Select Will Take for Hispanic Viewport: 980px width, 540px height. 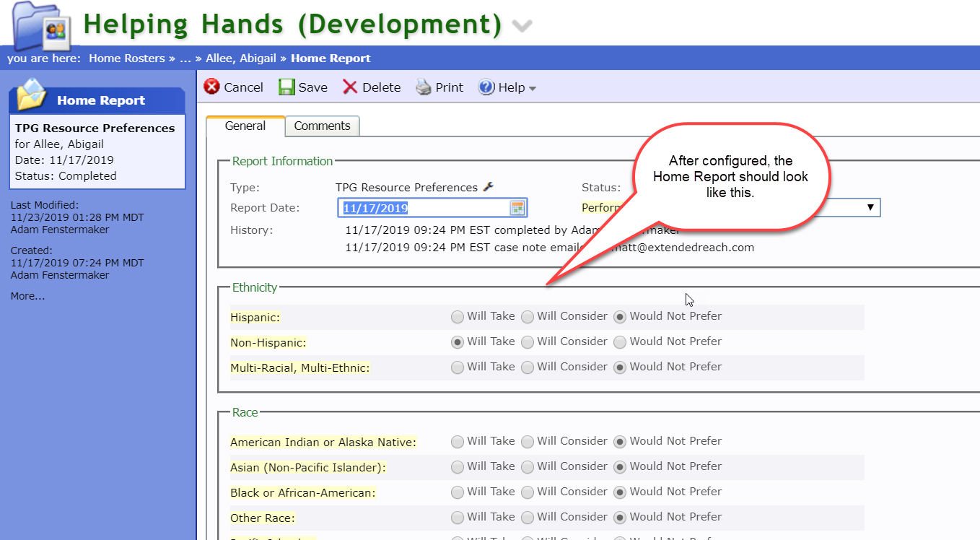458,316
